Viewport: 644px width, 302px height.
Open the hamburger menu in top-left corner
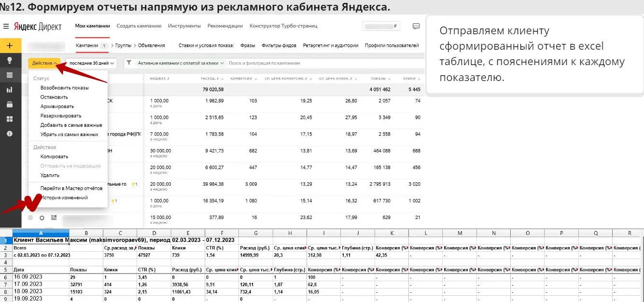6,26
